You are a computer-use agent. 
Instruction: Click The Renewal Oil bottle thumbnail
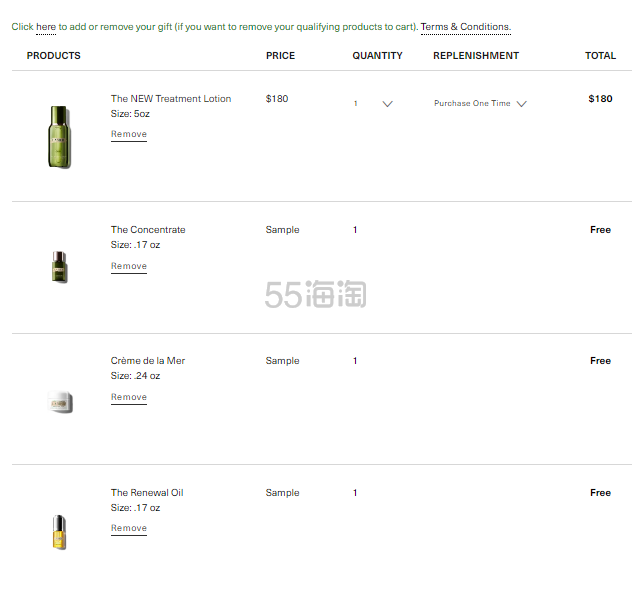point(59,532)
